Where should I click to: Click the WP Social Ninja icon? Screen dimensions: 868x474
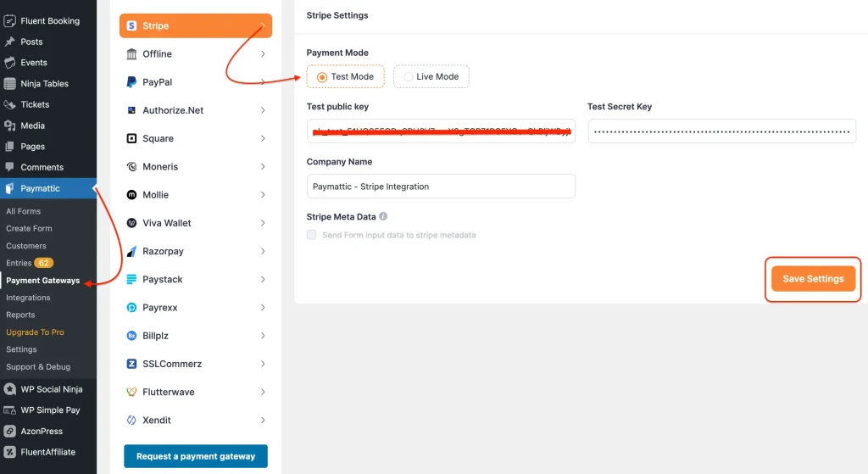pos(9,389)
